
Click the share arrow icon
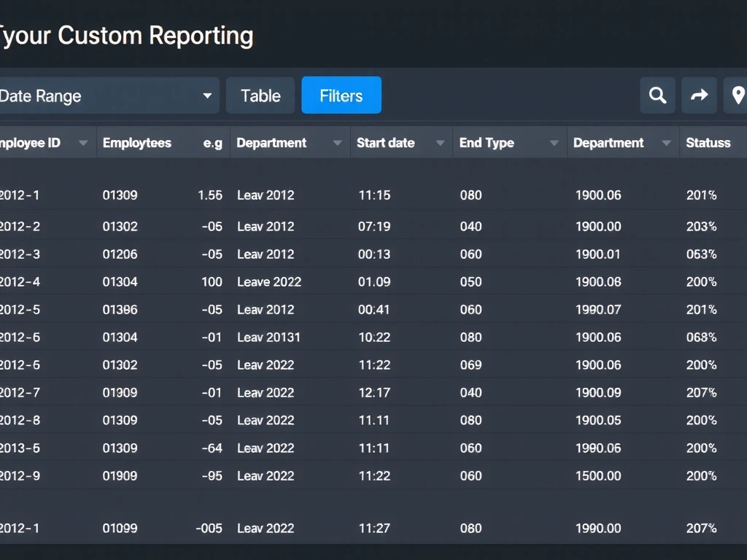[x=699, y=96]
